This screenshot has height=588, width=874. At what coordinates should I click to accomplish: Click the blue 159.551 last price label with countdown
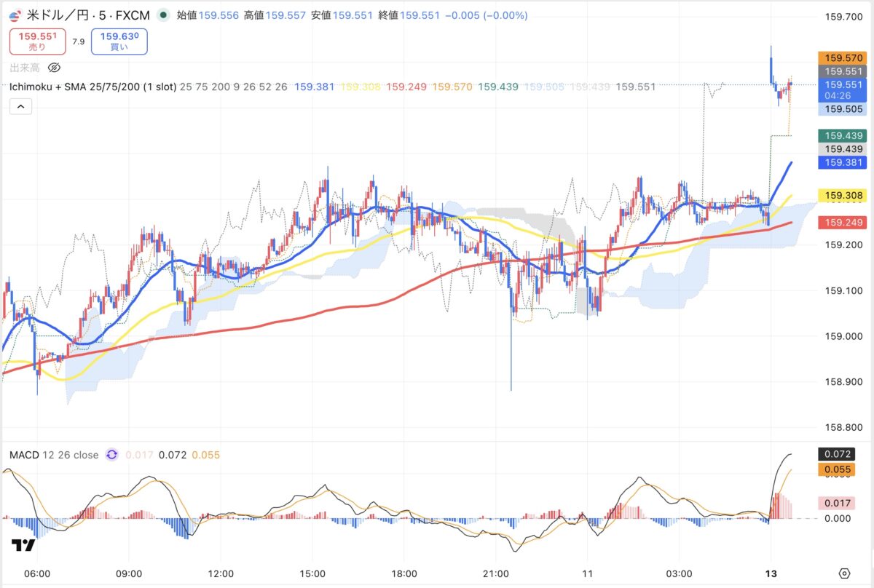(x=843, y=90)
